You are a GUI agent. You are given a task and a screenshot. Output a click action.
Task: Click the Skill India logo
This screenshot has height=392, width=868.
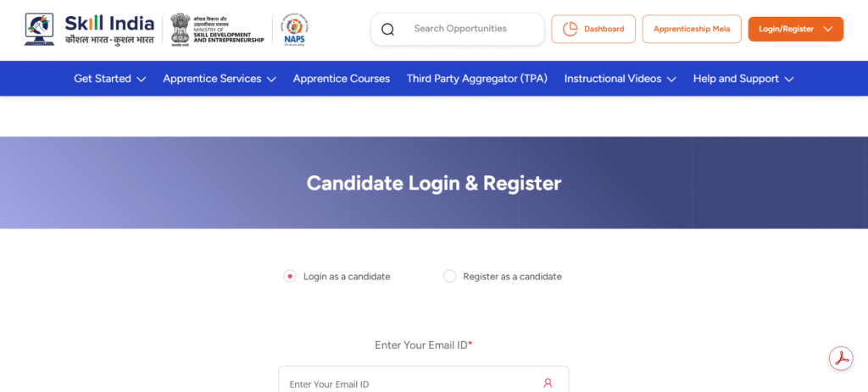pos(89,29)
